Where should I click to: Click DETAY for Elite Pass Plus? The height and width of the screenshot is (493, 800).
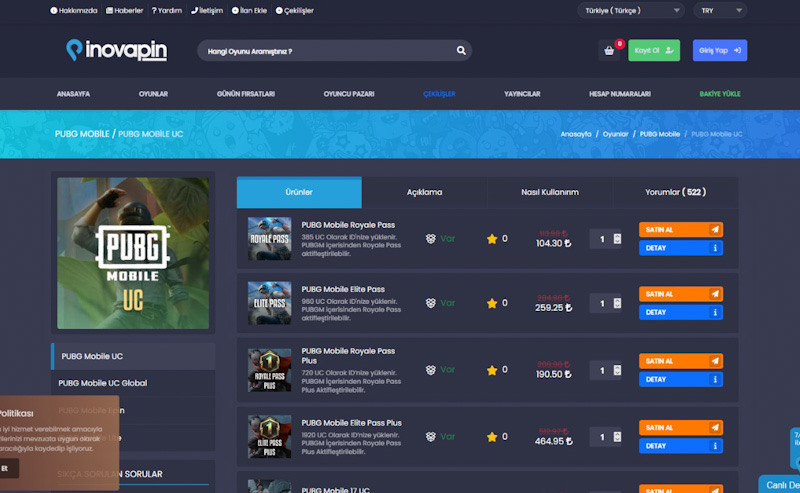pyautogui.click(x=681, y=446)
